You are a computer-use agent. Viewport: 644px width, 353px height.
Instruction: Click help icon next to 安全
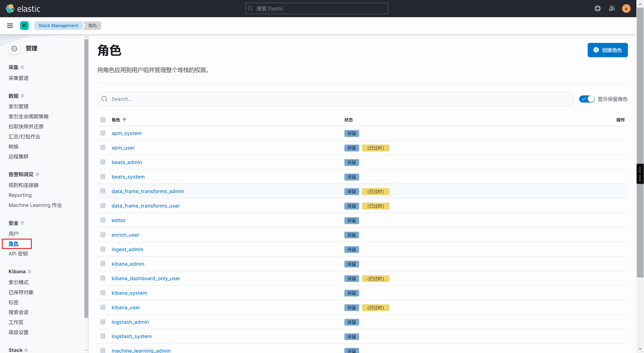click(22, 223)
